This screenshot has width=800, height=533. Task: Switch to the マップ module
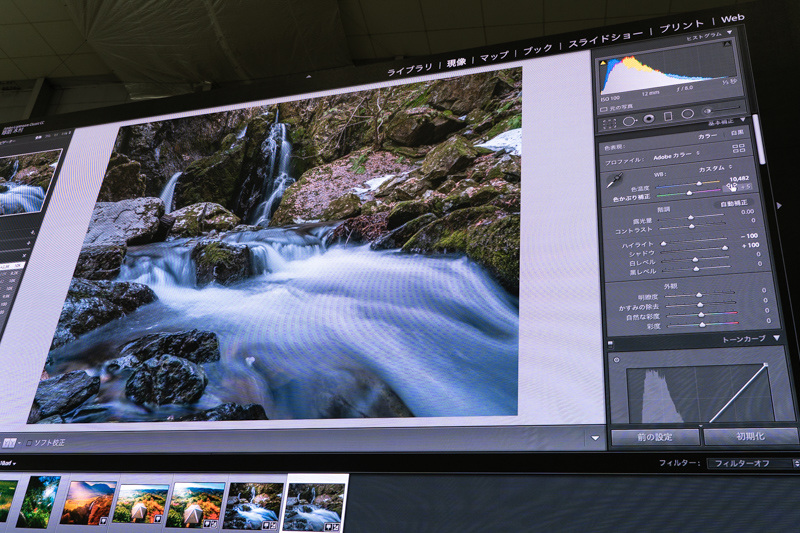tap(494, 56)
